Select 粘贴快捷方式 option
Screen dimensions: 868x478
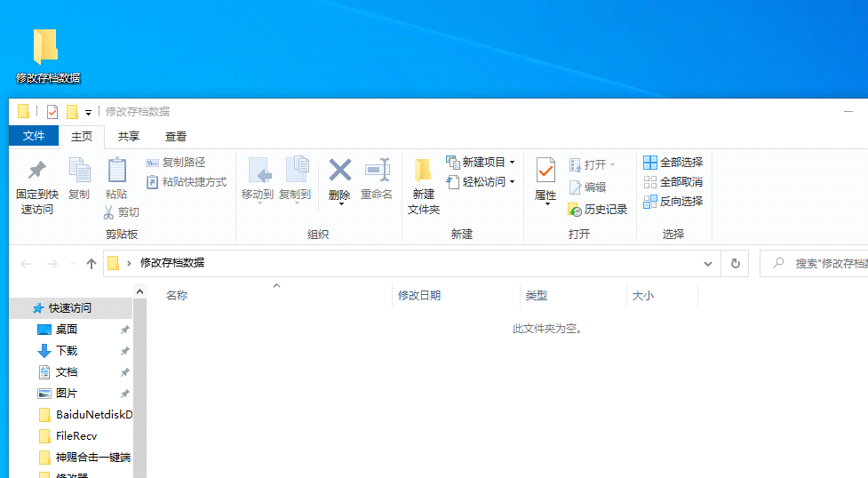(x=187, y=181)
